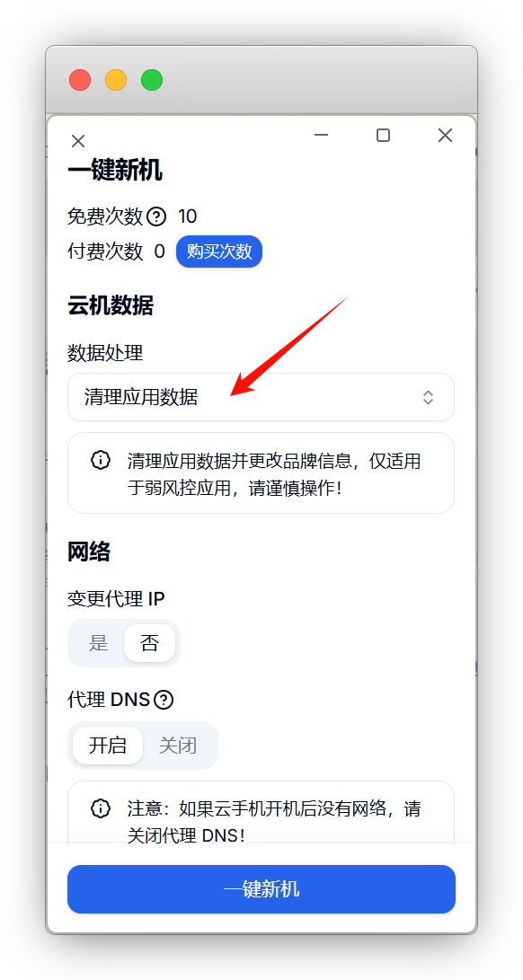The height and width of the screenshot is (980, 523).
Task: Select 否 for 变更代理 IP
Action: pyautogui.click(x=149, y=643)
